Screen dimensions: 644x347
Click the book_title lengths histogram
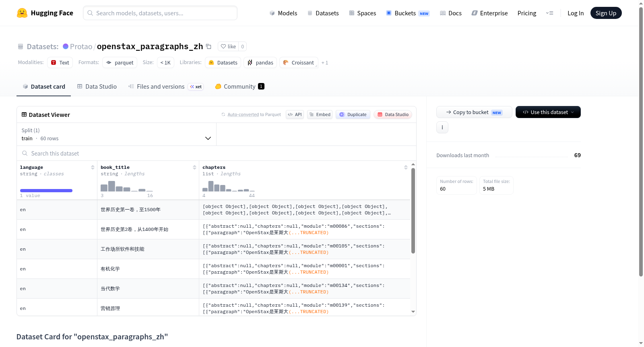tap(127, 186)
